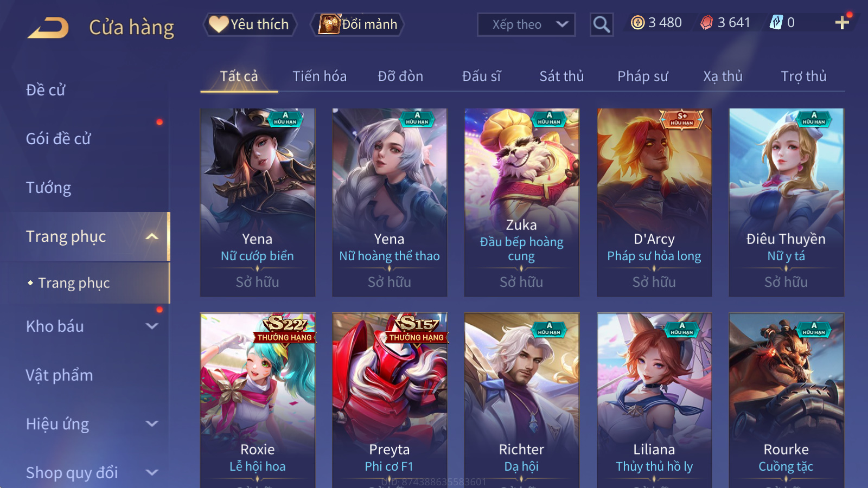Click the back arrow icon beside Cửa hàng
The width and height of the screenshot is (868, 488).
[x=48, y=28]
